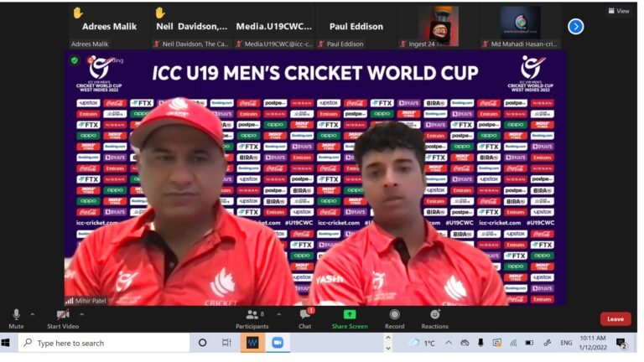Select Media.U19CWC participant tile
The image size is (644, 362).
(x=273, y=27)
